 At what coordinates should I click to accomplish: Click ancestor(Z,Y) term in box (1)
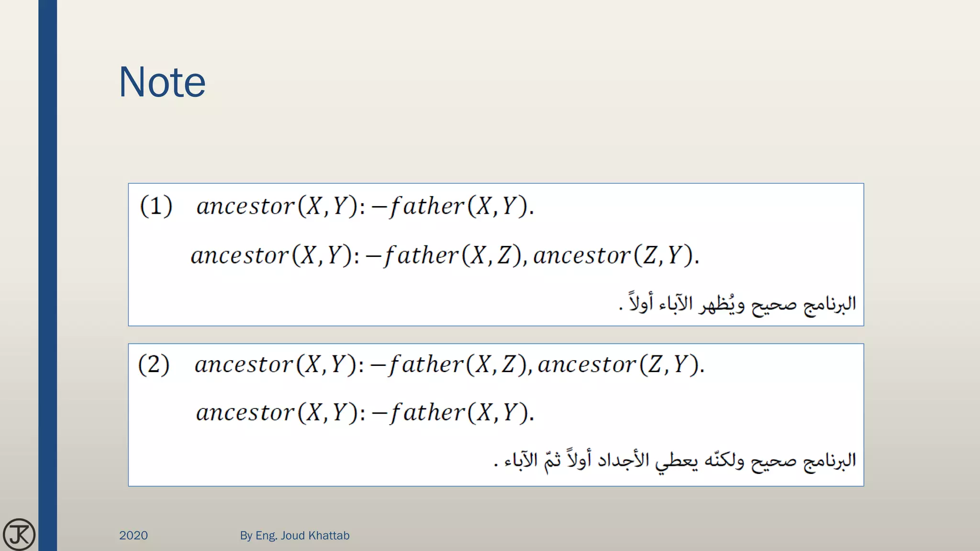pyautogui.click(x=616, y=255)
